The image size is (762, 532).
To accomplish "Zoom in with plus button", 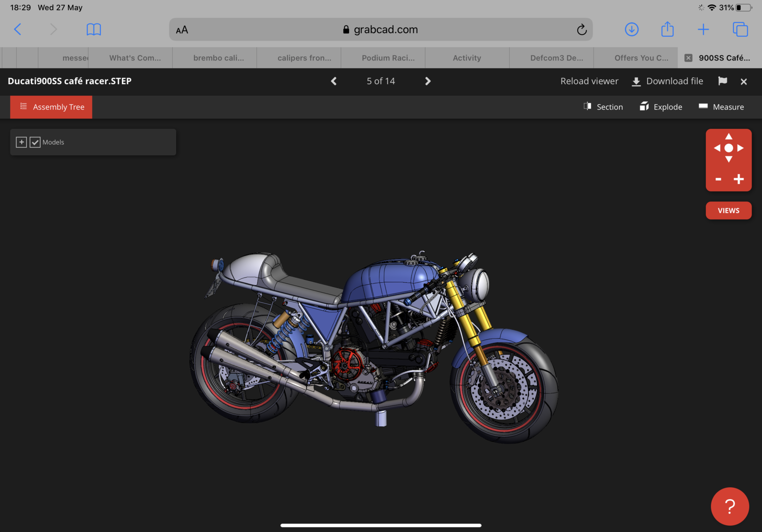I will pos(739,179).
